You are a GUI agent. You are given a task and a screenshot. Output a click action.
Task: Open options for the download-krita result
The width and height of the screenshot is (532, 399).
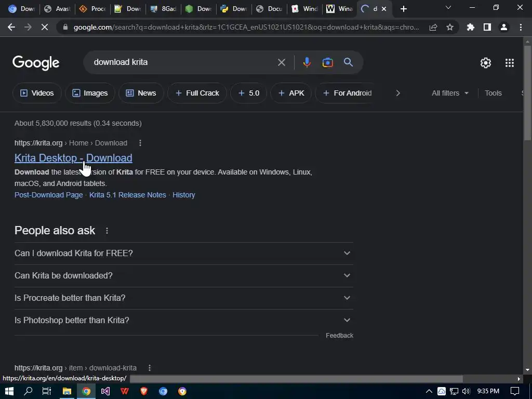(150, 368)
